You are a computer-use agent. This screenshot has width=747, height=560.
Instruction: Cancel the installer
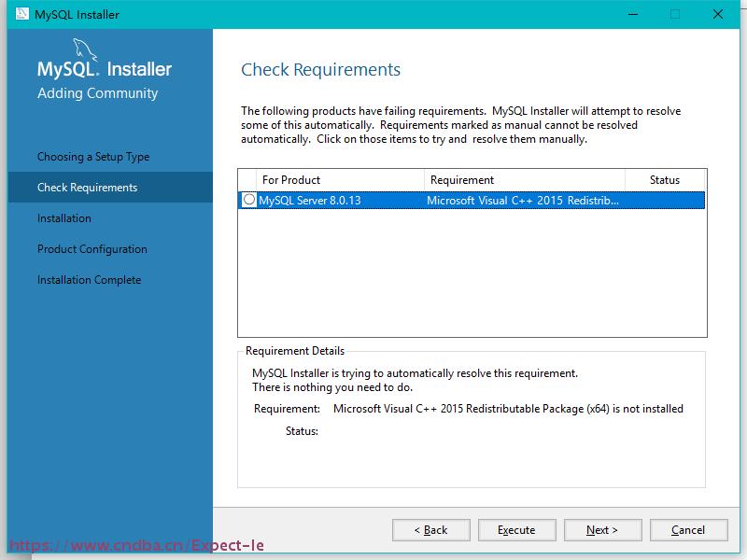[x=688, y=530]
